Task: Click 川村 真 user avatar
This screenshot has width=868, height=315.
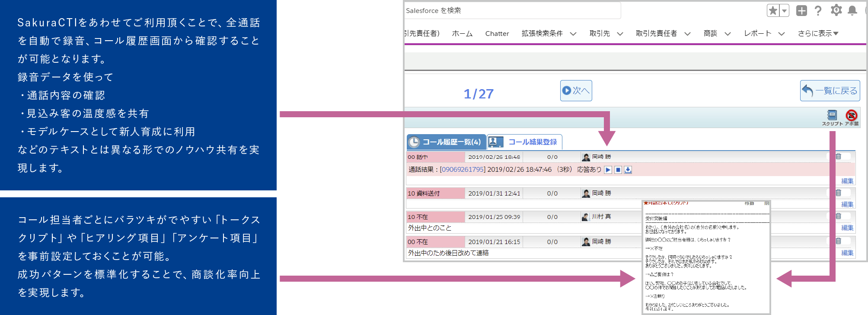Action: 585,217
